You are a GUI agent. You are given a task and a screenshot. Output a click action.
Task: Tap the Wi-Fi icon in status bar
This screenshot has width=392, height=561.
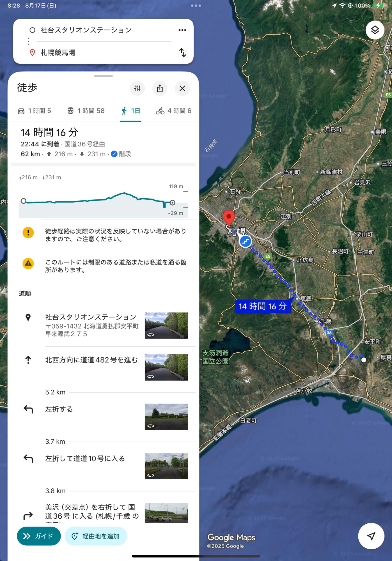pos(342,6)
